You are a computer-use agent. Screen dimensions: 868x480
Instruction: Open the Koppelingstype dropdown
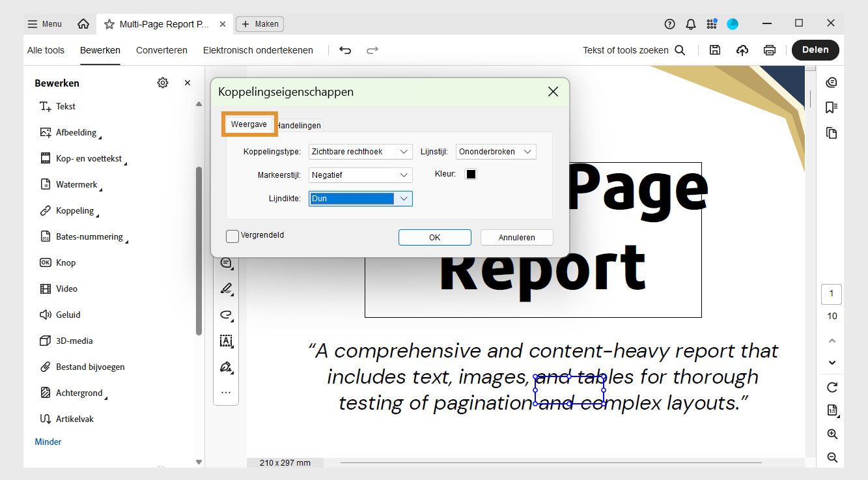click(x=361, y=152)
